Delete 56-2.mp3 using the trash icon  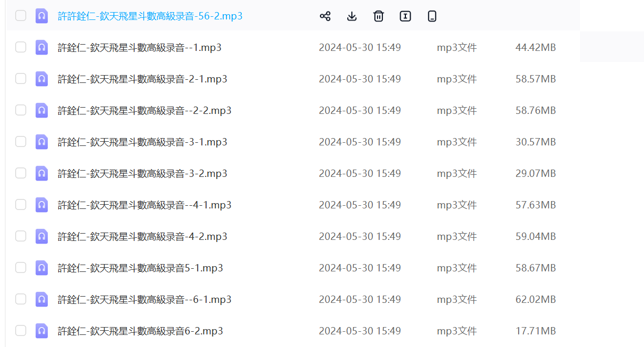[x=379, y=16]
